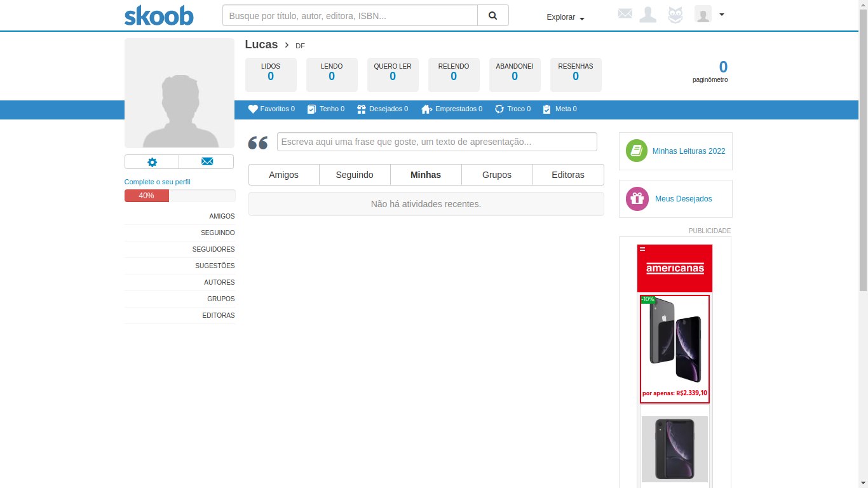Click the iPhone ad with R$2.339,10 price
868x488 pixels.
[675, 349]
